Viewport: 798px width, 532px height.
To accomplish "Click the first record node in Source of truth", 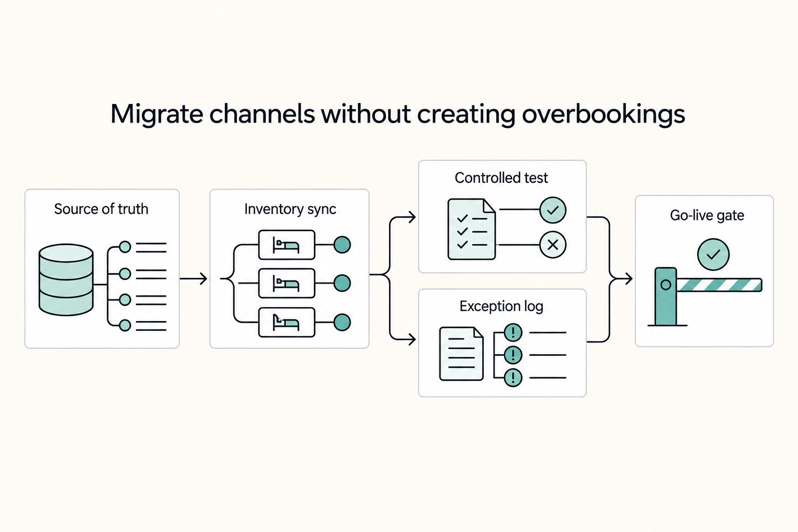I will tap(125, 247).
